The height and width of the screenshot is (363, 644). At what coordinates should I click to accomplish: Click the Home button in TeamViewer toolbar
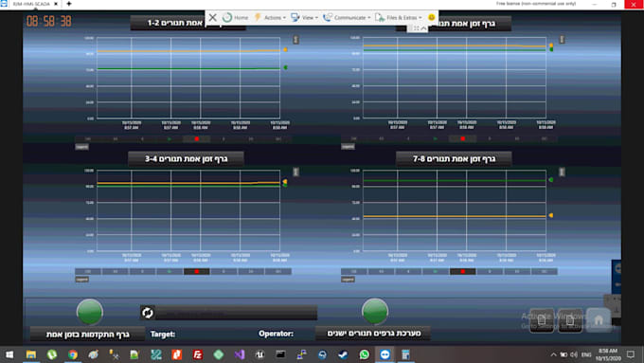[x=236, y=18]
